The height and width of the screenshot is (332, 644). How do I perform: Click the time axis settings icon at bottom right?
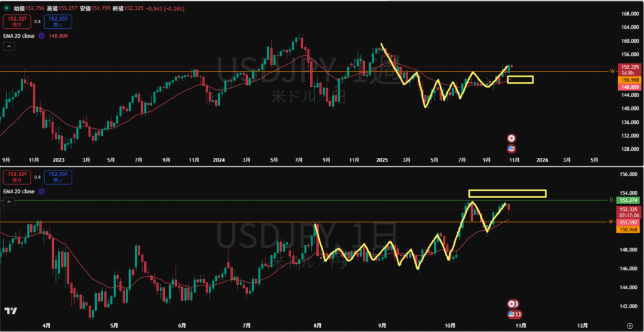point(630,325)
